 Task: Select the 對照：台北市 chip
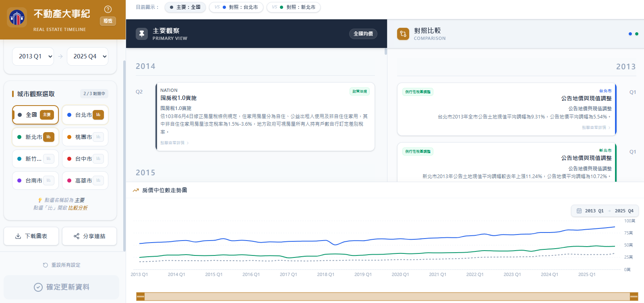[x=236, y=7]
